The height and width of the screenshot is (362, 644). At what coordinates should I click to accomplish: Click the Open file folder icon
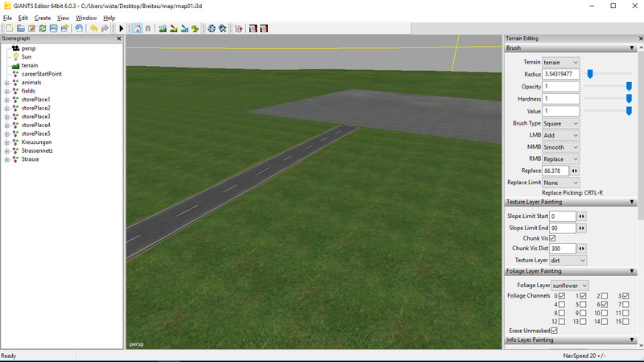pyautogui.click(x=21, y=29)
